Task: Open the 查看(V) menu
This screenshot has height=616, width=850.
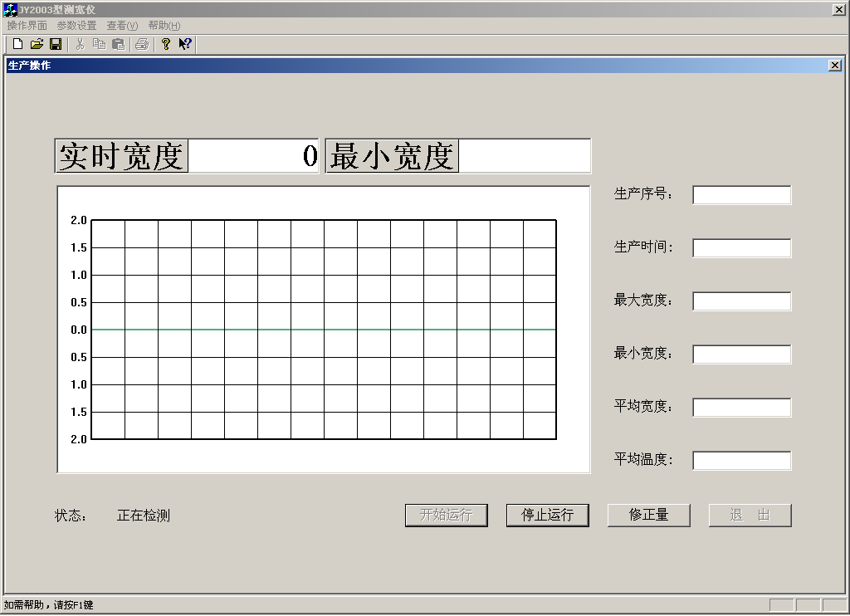Action: [x=122, y=26]
